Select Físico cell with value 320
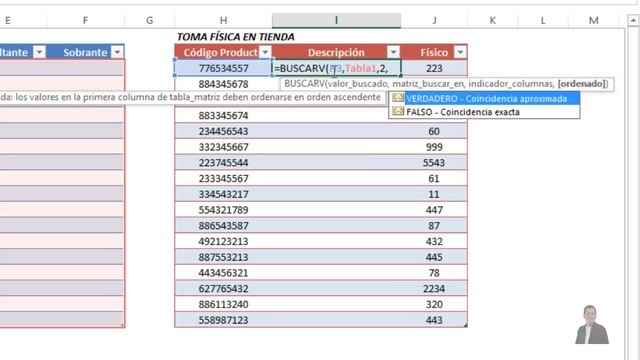Viewport: 640px width, 360px height. [434, 304]
